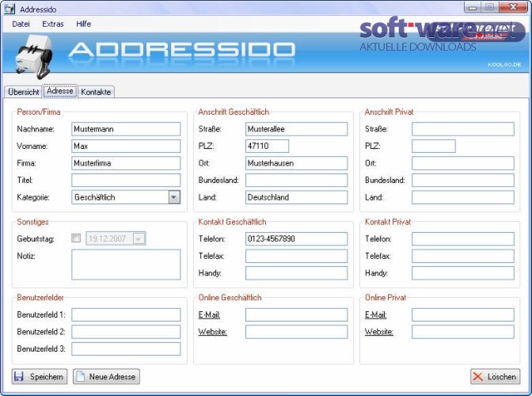Switch to the Kontakte tab
Screen dimensions: 532x396
pyautogui.click(x=96, y=92)
